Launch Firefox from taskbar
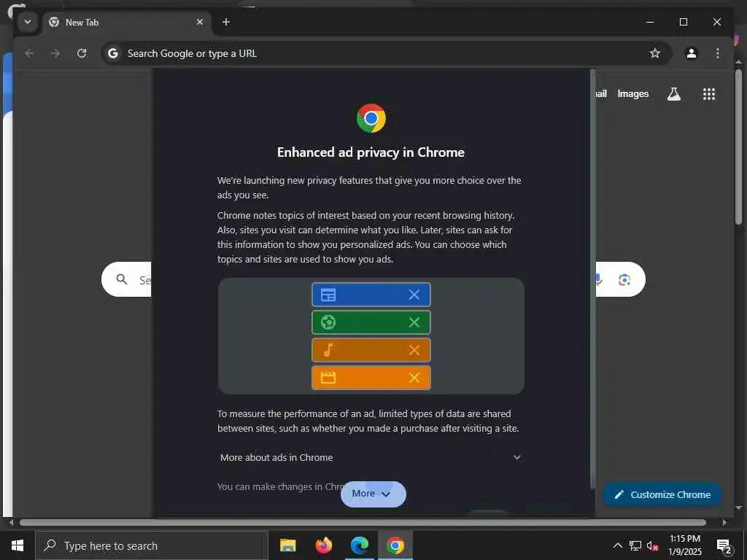This screenshot has width=747, height=560. (323, 545)
